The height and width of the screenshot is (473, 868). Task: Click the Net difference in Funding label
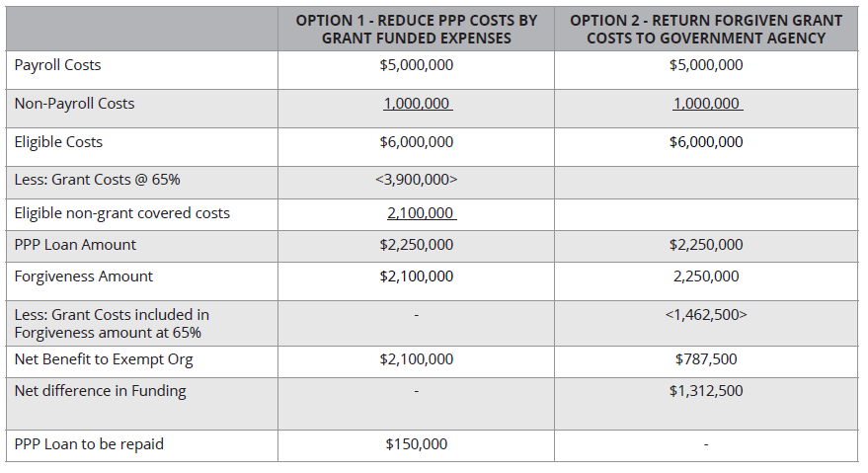click(100, 391)
